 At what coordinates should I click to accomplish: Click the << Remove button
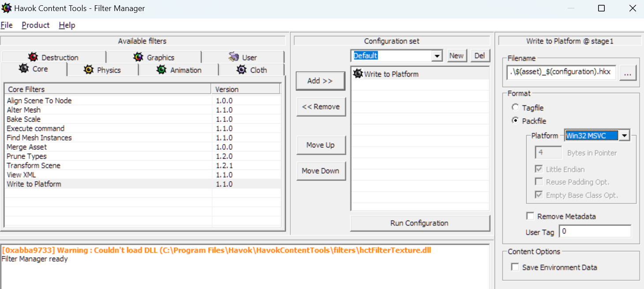coord(320,106)
